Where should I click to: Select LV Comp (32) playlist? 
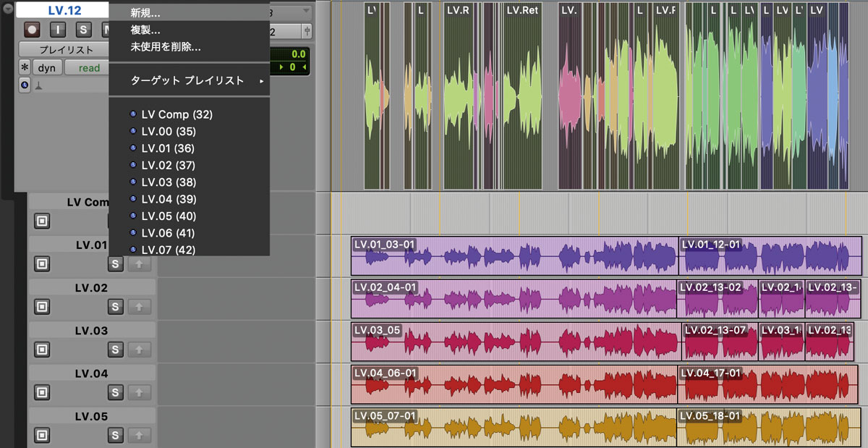tap(189, 114)
